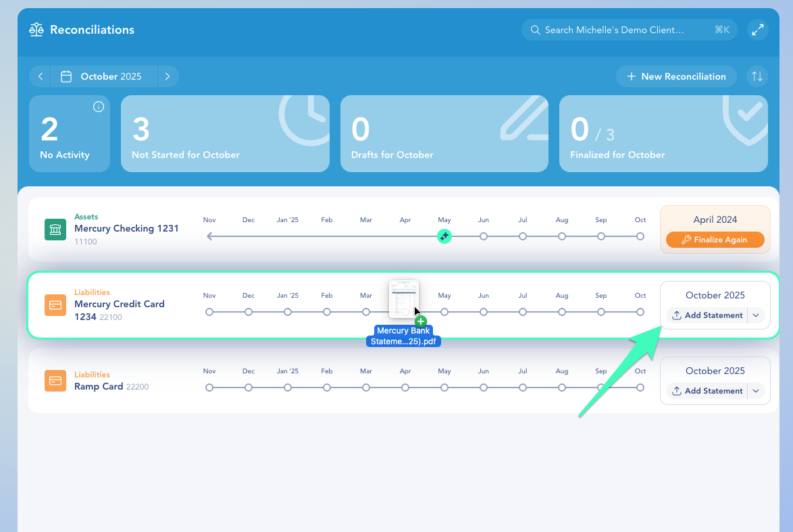Viewport: 793px width, 532px height.
Task: Select Aug marker on Mercury Checking timeline
Action: coord(562,236)
